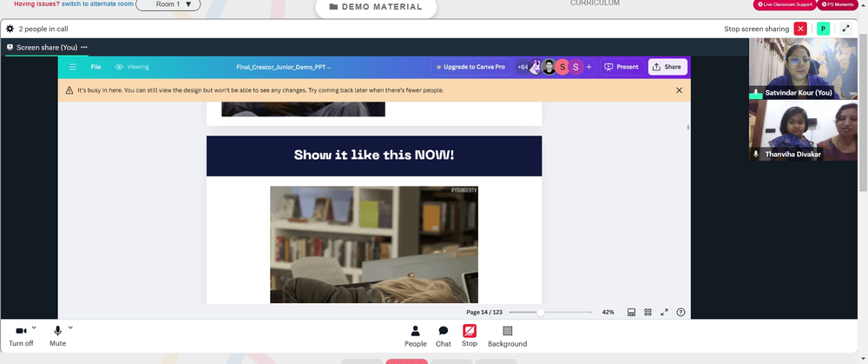Open Demo Material folder
This screenshot has width=868, height=364.
click(x=376, y=7)
